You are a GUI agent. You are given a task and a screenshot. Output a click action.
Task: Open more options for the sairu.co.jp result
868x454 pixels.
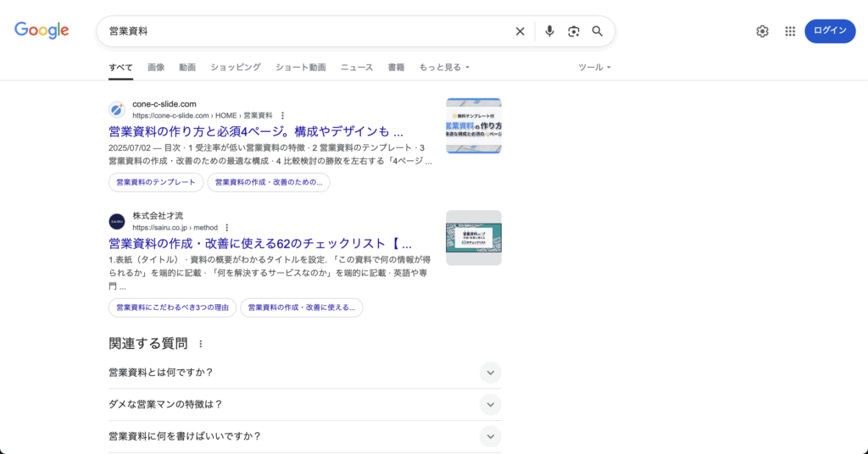tap(227, 228)
